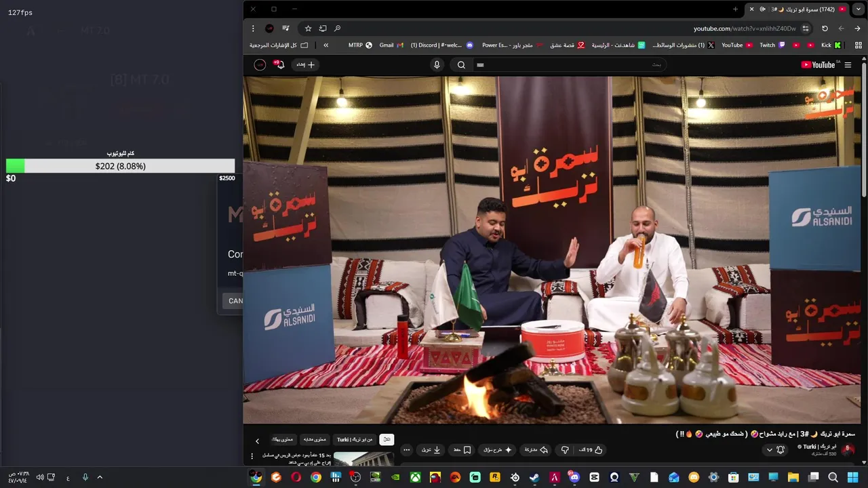
Task: Open the YouTube account avatar menu
Action: pos(260,65)
